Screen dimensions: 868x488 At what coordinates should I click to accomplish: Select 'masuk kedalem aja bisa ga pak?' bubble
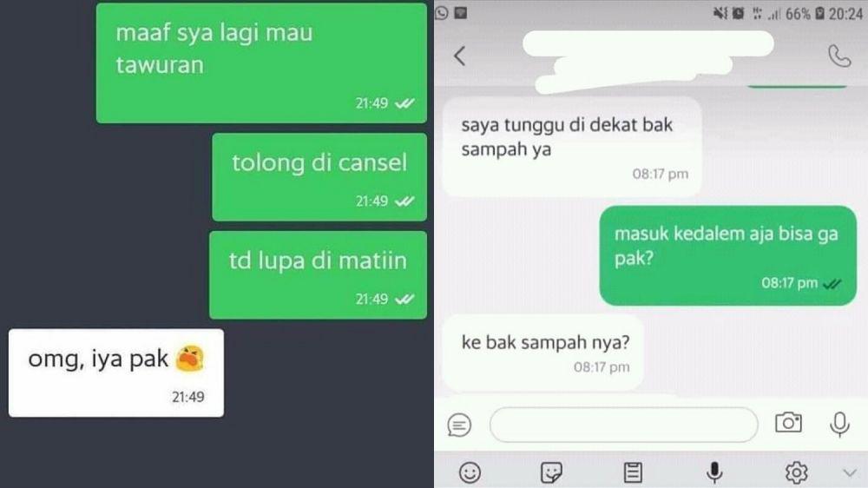(x=728, y=255)
